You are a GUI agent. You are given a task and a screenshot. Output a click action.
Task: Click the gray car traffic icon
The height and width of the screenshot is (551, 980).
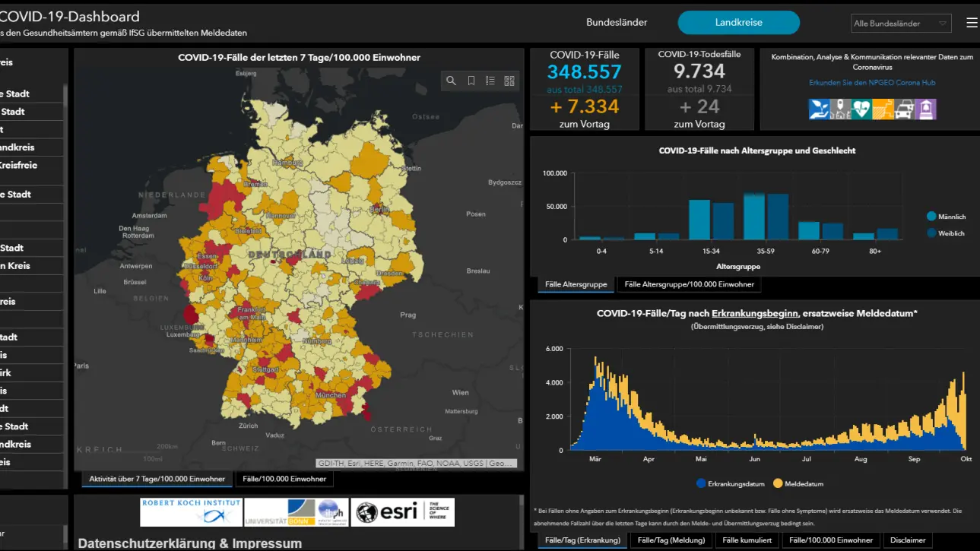pos(903,109)
